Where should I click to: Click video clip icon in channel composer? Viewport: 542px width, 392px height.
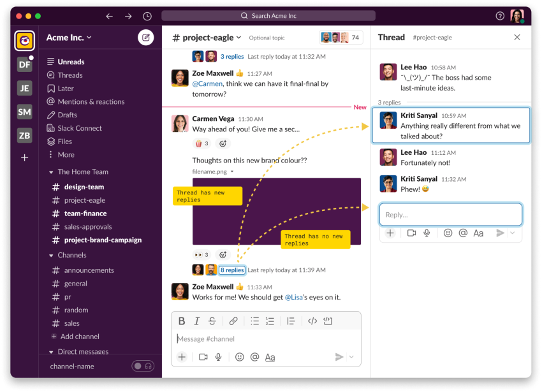pos(203,357)
